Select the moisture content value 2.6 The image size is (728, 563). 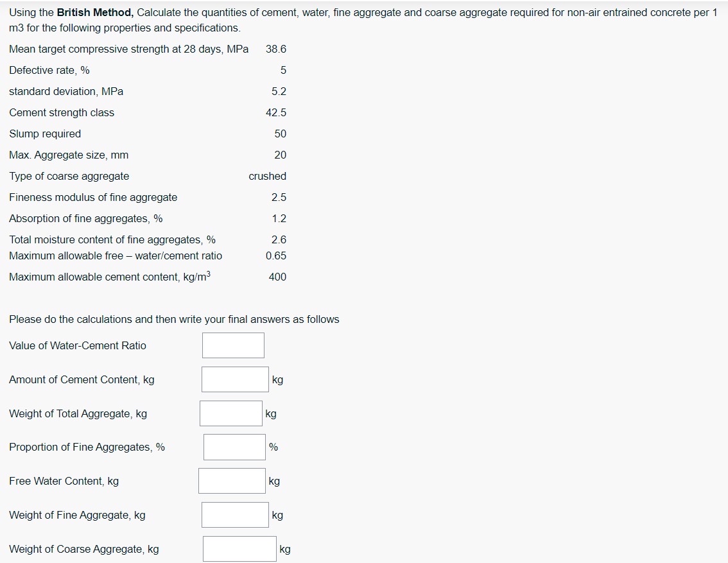280,239
